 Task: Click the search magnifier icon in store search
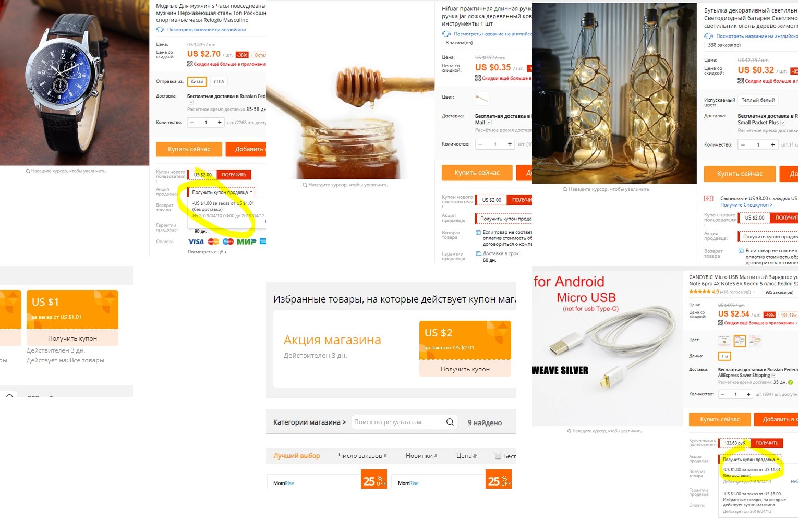coord(450,422)
